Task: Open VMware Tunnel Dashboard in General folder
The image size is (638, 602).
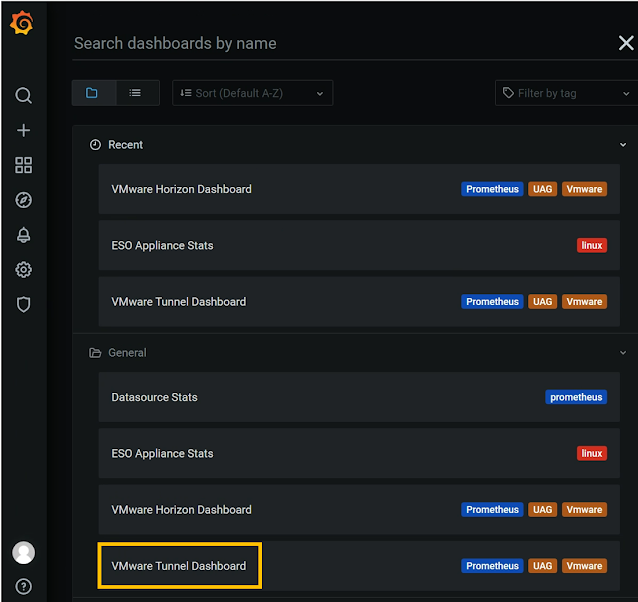Action: (x=359, y=566)
